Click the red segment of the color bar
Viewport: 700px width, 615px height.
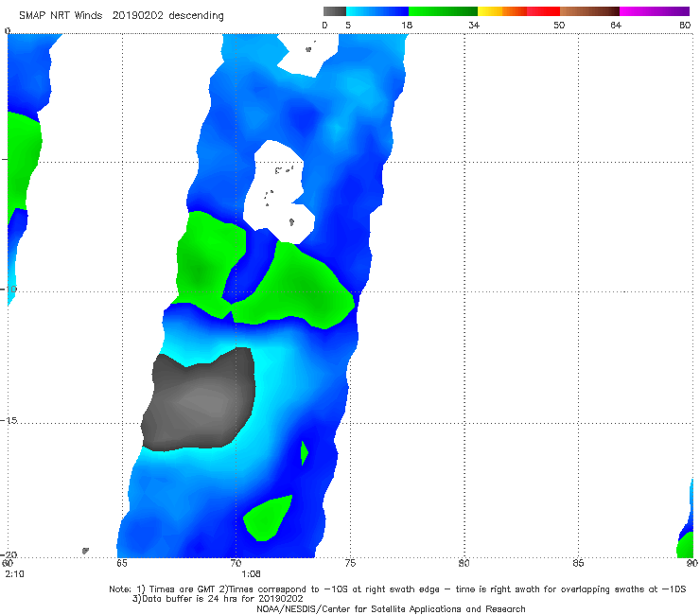pos(543,11)
